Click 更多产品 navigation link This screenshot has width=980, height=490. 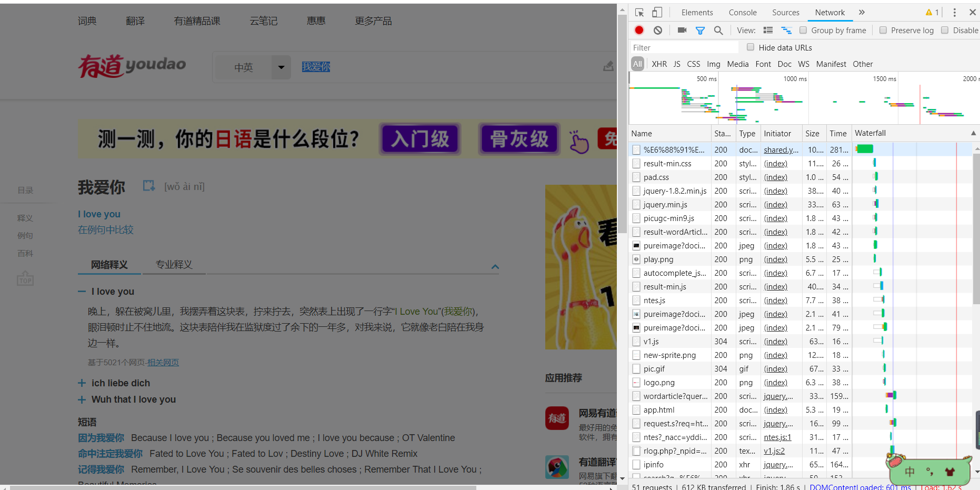pyautogui.click(x=373, y=21)
